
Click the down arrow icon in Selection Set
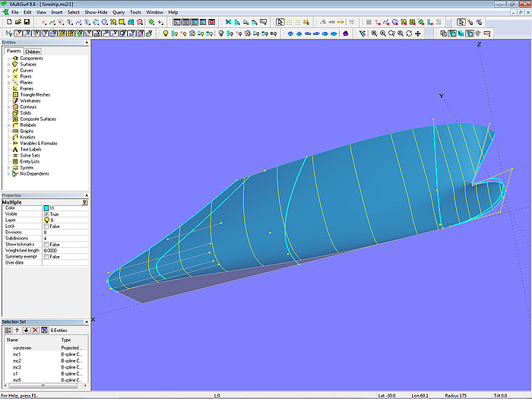27,331
